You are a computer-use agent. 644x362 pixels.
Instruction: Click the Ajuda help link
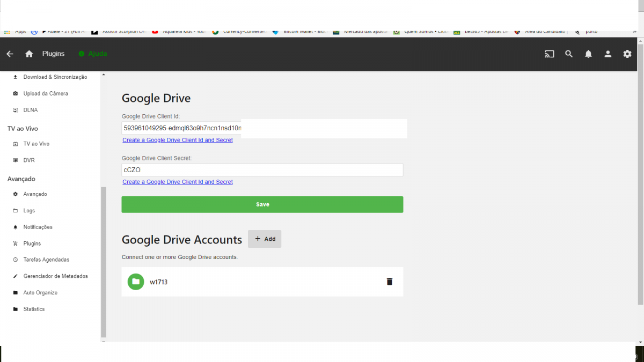[x=97, y=54]
